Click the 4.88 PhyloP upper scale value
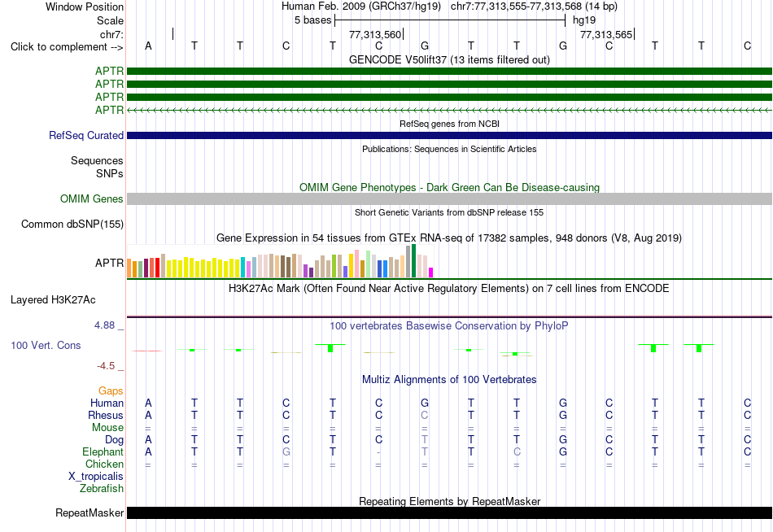773x532 pixels. click(x=104, y=325)
